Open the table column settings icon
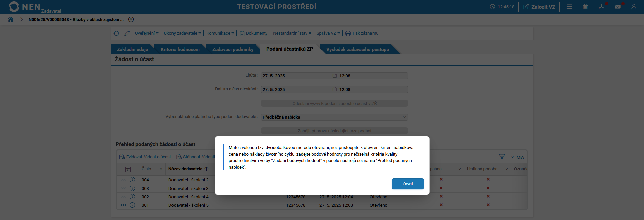This screenshot has height=220, width=644. coord(128,169)
